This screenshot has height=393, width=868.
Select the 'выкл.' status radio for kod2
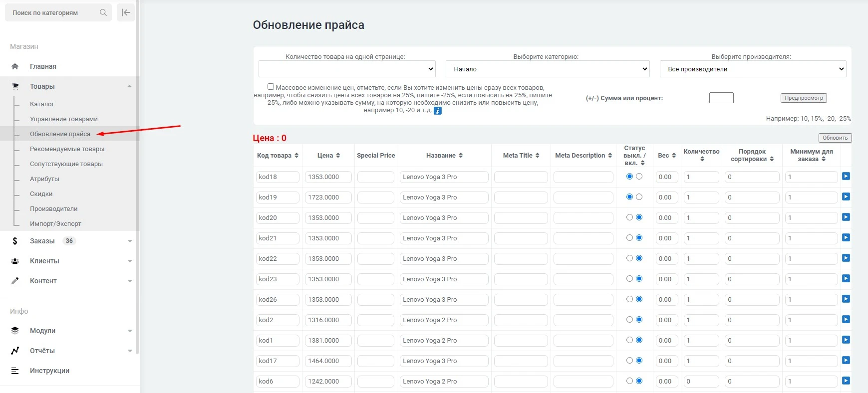pos(629,320)
